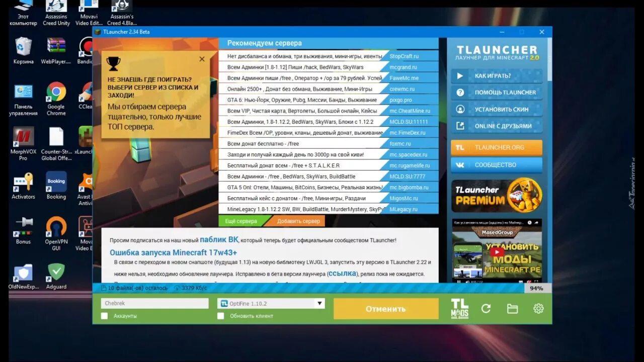Click the Chebrek username field
This screenshot has width=644, height=362.
pyautogui.click(x=154, y=303)
